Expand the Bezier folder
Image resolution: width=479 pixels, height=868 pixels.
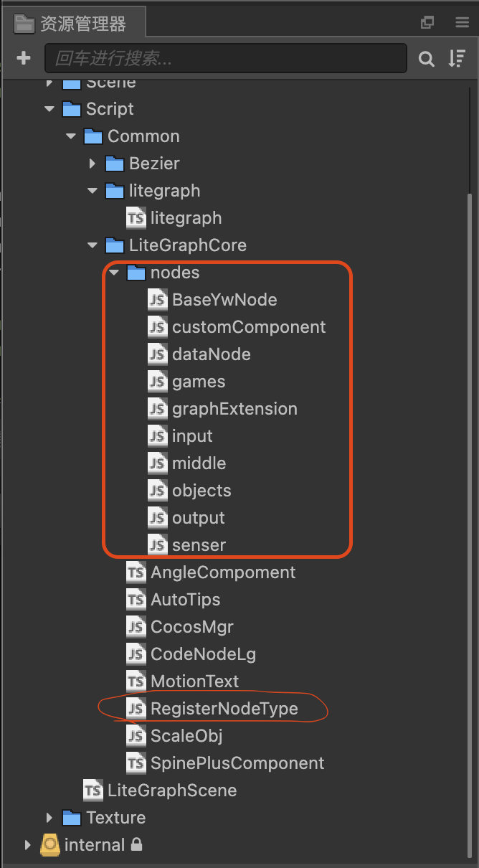click(x=93, y=164)
